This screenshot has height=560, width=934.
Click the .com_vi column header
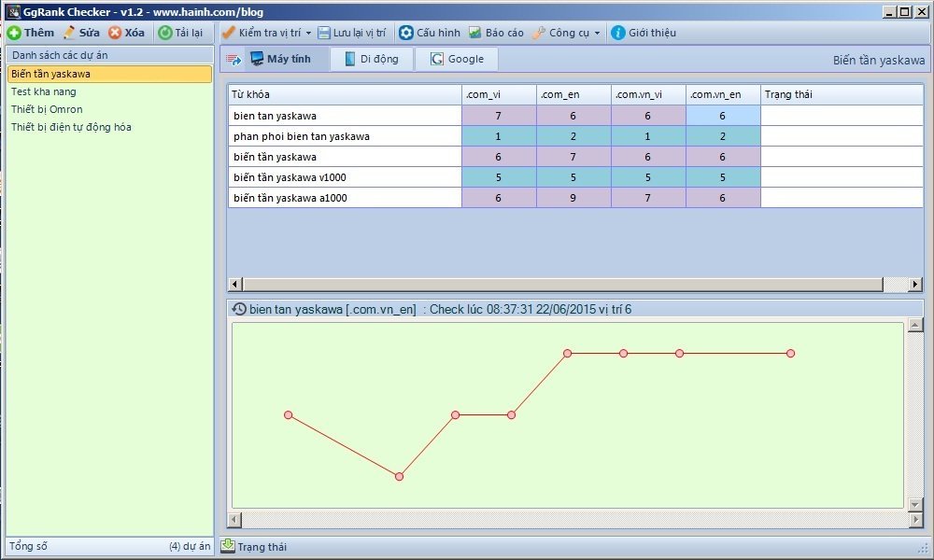click(x=499, y=94)
